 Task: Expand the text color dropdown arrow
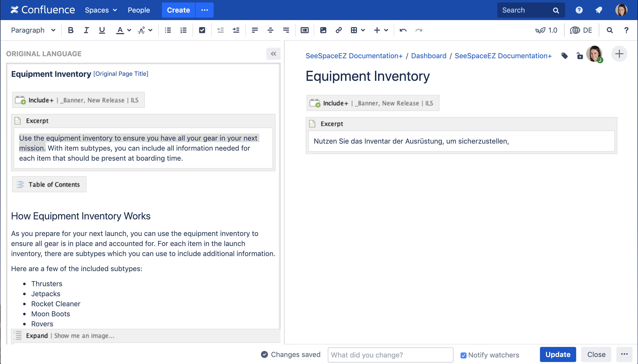click(129, 30)
